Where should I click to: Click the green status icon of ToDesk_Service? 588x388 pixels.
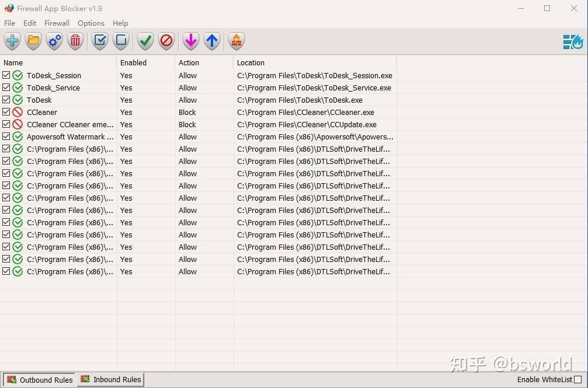coord(18,88)
